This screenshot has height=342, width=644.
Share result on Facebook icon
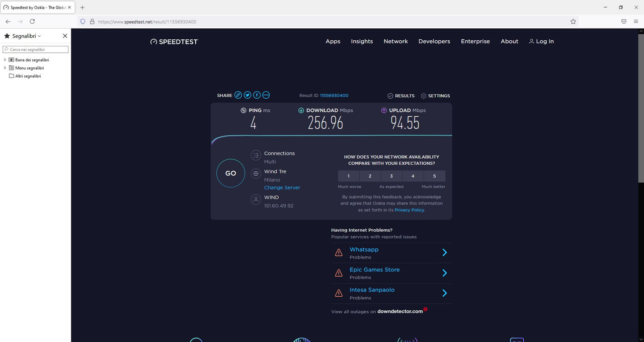pyautogui.click(x=257, y=95)
